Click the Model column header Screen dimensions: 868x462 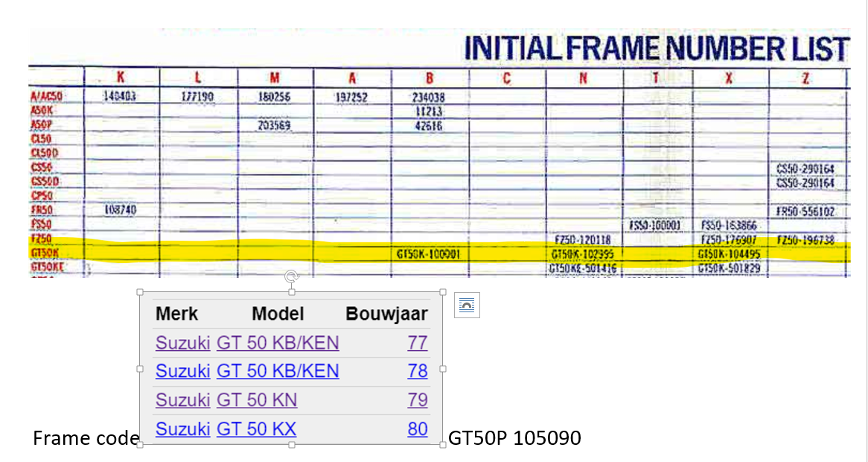pos(278,314)
